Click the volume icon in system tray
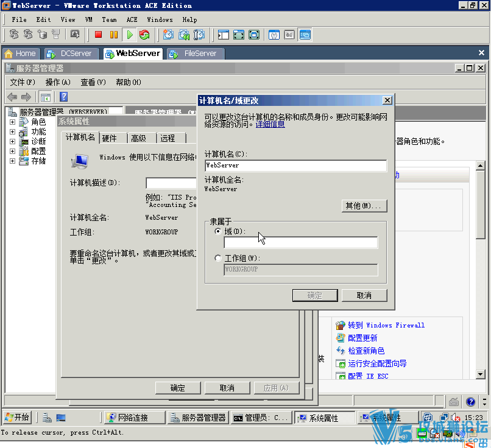This screenshot has height=448, width=491. click(x=455, y=418)
